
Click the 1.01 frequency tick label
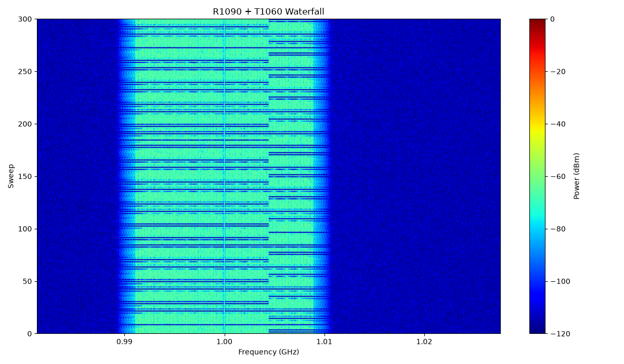point(324,342)
